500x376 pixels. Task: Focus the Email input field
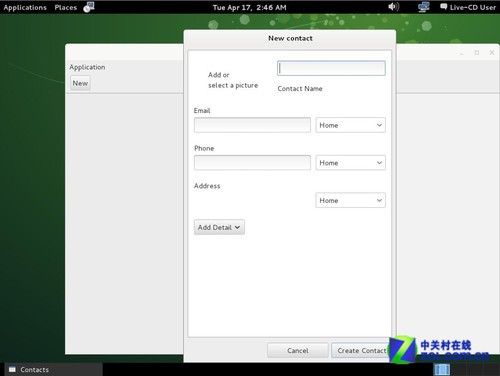(x=252, y=125)
